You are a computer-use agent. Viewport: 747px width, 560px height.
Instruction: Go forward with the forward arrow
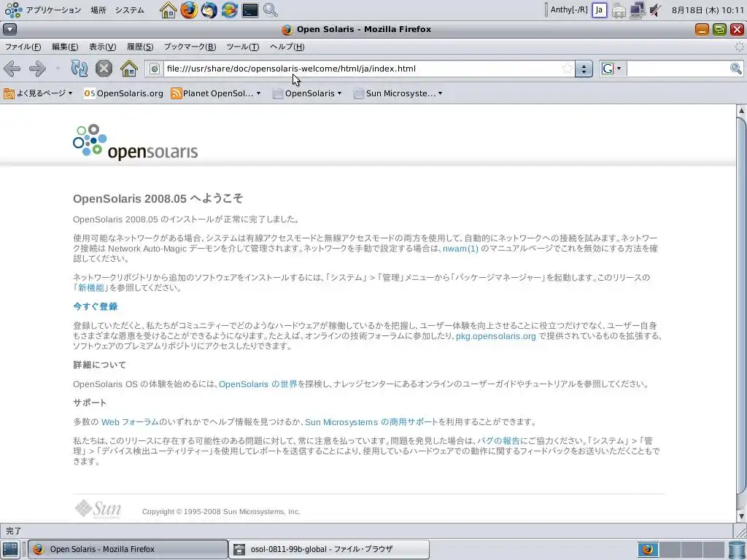(x=37, y=69)
